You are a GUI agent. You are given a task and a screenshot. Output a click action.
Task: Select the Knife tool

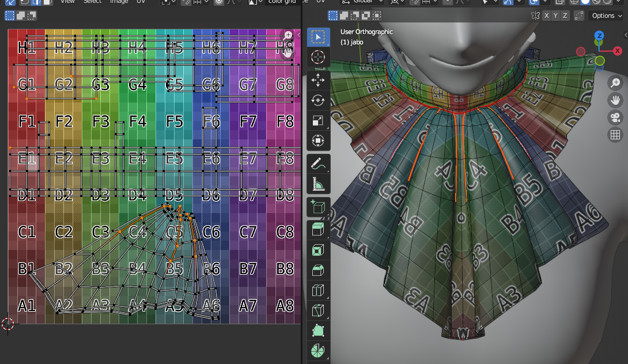[x=318, y=310]
